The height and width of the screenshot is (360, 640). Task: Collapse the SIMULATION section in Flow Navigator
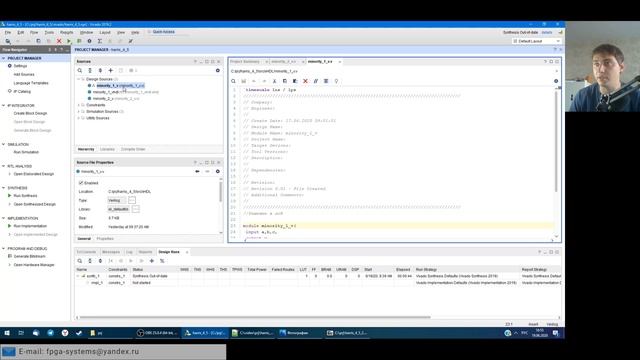4,144
